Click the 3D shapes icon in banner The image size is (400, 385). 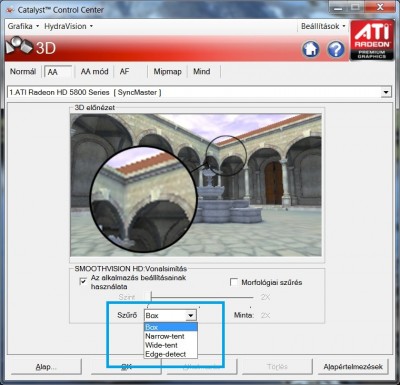coord(19,46)
